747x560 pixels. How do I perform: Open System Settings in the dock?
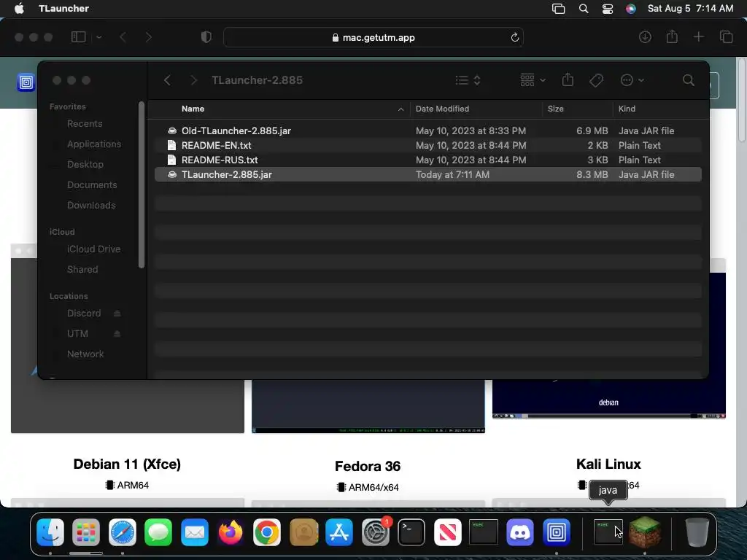[376, 532]
